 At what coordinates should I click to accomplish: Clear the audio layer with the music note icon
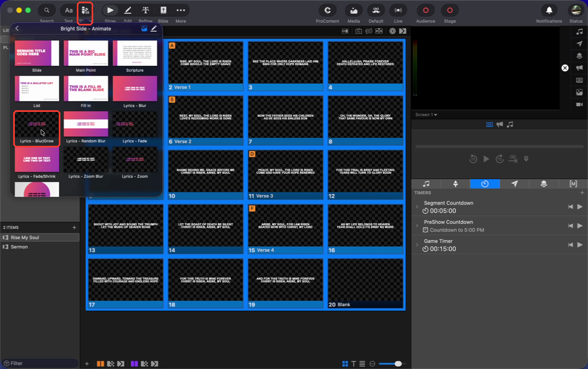click(x=580, y=32)
